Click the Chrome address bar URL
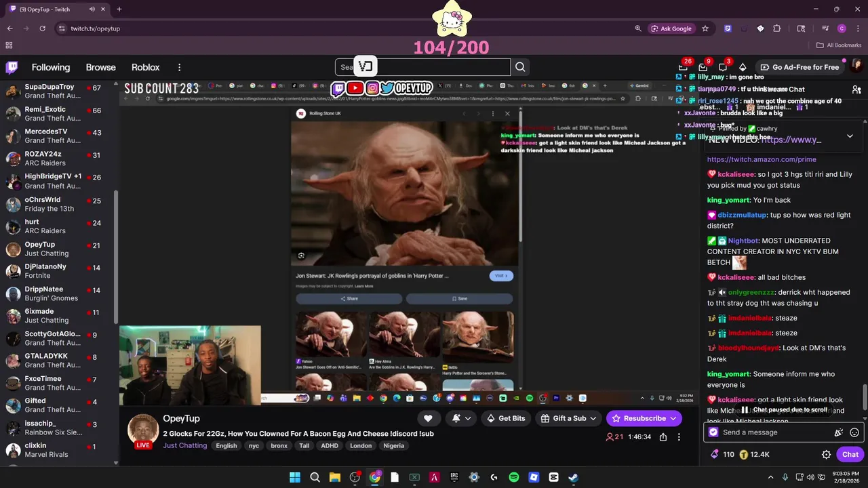The height and width of the screenshot is (488, 868). pyautogui.click(x=96, y=28)
